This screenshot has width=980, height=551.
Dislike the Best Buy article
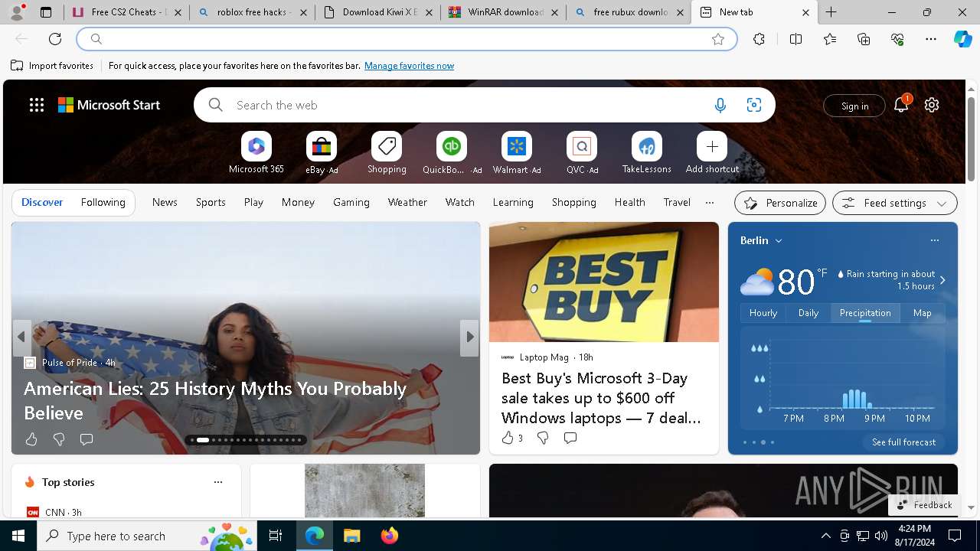[x=543, y=438]
